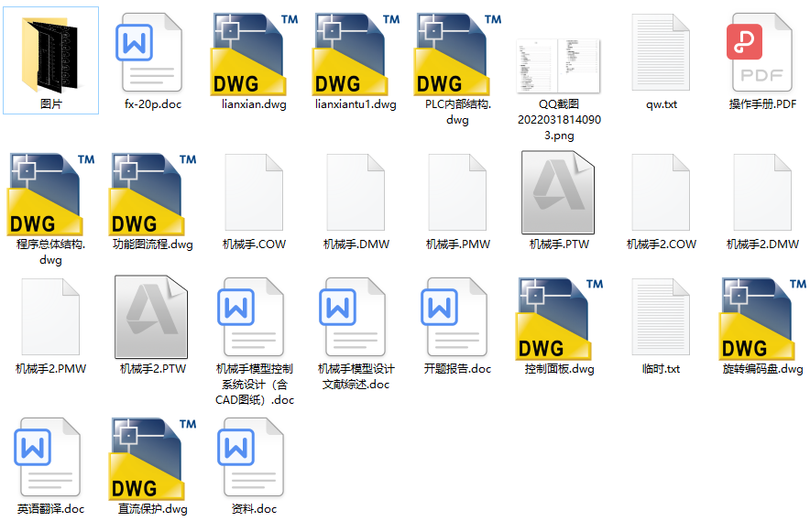Select the 机械手2.PTW Autodesk icon

tap(151, 317)
